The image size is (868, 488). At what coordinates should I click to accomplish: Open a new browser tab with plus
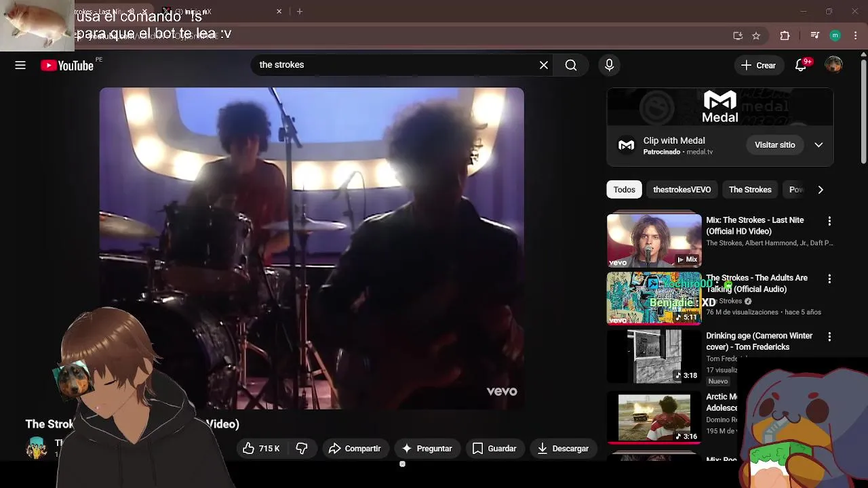(x=300, y=12)
